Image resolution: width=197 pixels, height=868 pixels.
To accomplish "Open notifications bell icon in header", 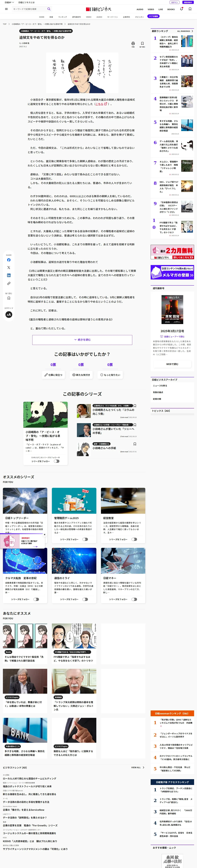I will coord(182,9).
